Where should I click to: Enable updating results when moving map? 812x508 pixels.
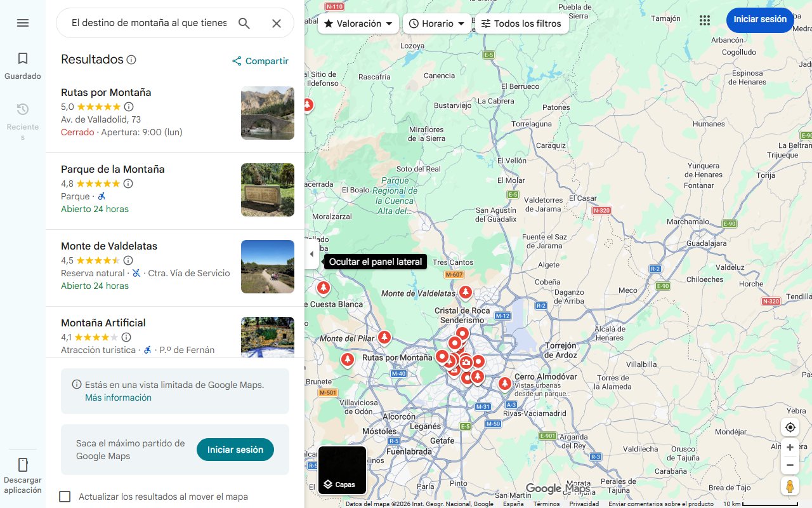coord(65,497)
